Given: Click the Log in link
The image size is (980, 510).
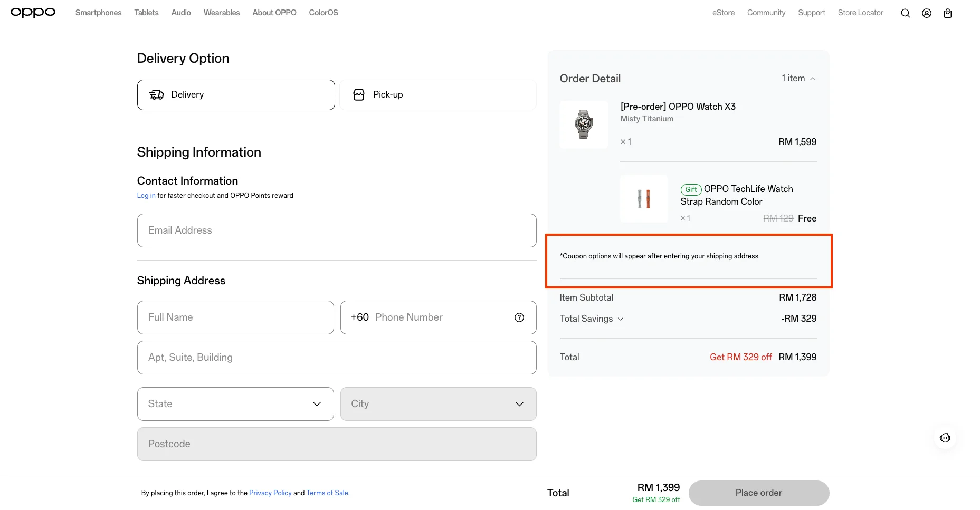Looking at the screenshot, I should [146, 196].
